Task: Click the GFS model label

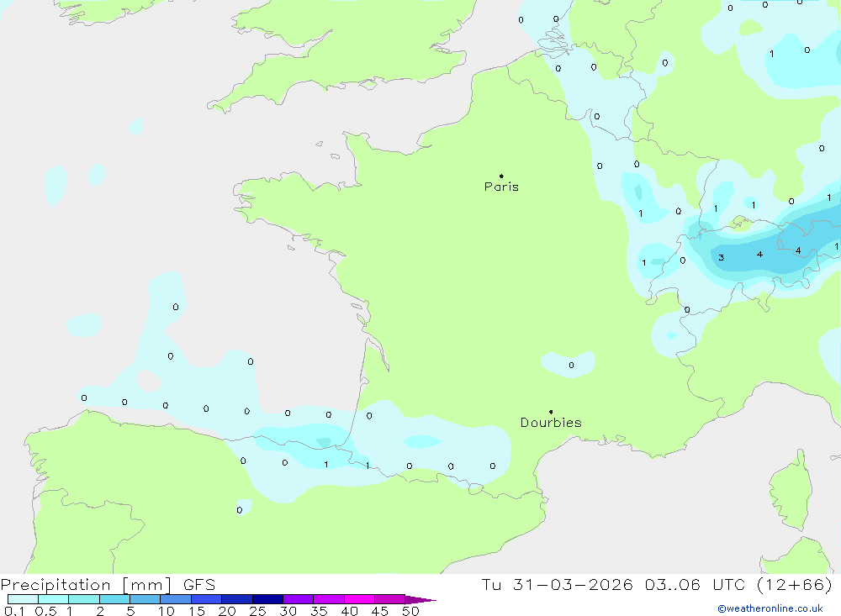Action: [x=198, y=585]
